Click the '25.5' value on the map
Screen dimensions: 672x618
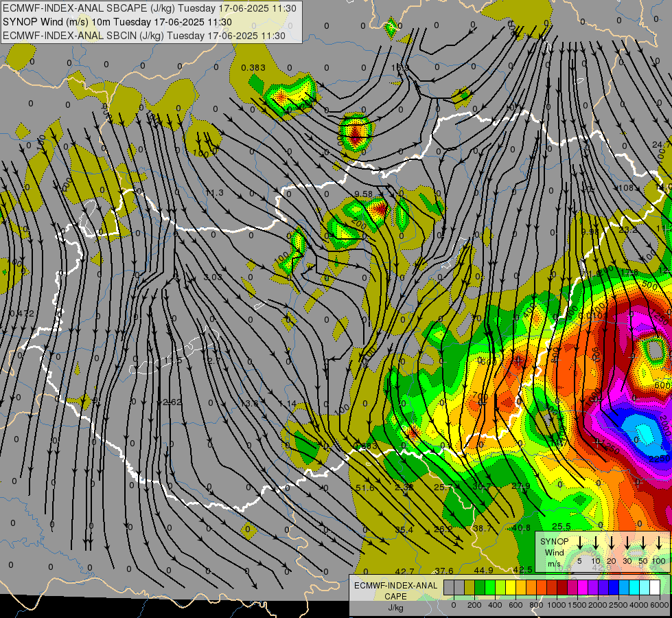[x=561, y=526]
